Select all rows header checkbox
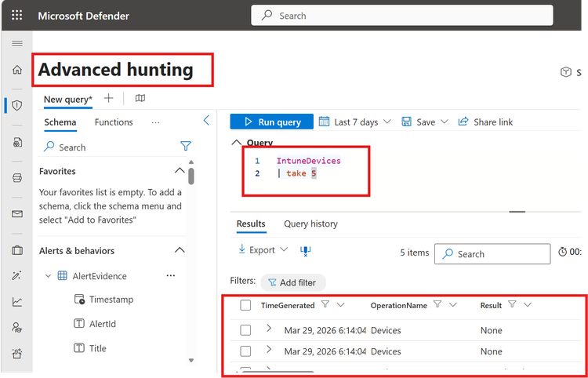Viewport: 588px width, 378px height. [245, 305]
